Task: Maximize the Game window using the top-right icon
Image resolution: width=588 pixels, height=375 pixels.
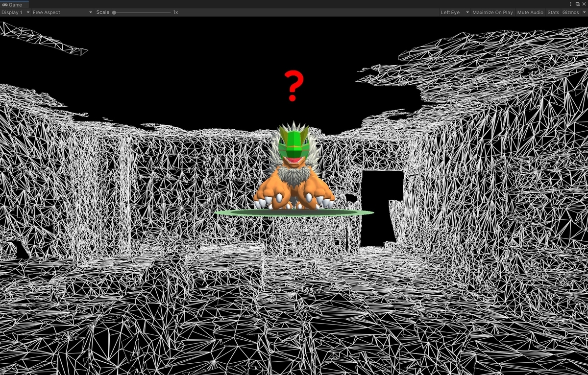Action: pyautogui.click(x=577, y=4)
